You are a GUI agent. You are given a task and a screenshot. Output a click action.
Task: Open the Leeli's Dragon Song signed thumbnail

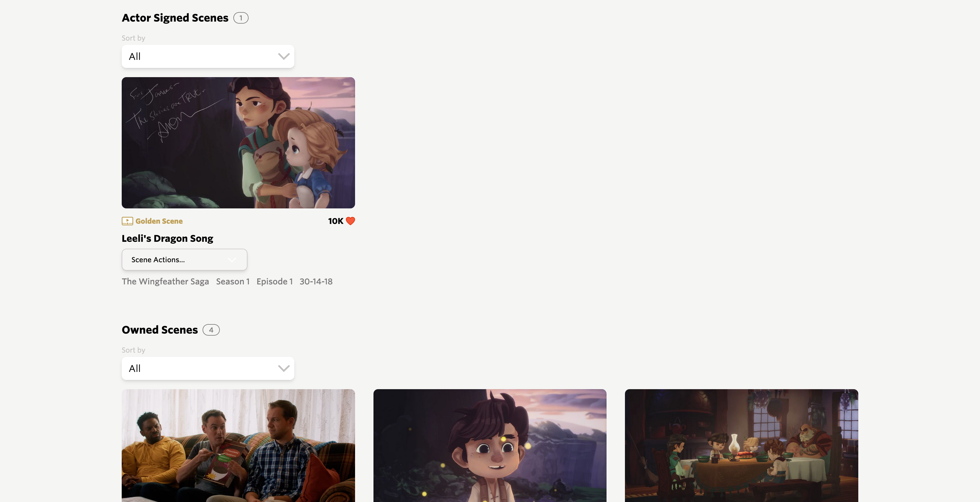(x=238, y=143)
